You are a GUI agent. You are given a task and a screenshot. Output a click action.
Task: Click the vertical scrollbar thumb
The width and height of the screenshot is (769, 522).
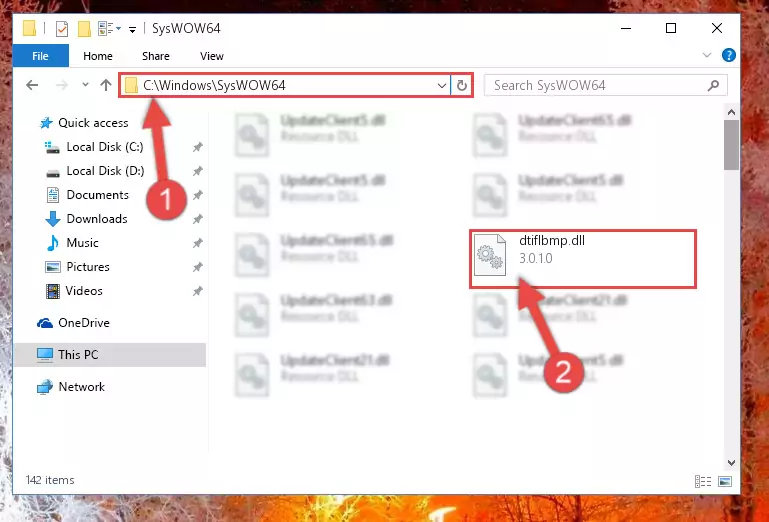[x=731, y=145]
